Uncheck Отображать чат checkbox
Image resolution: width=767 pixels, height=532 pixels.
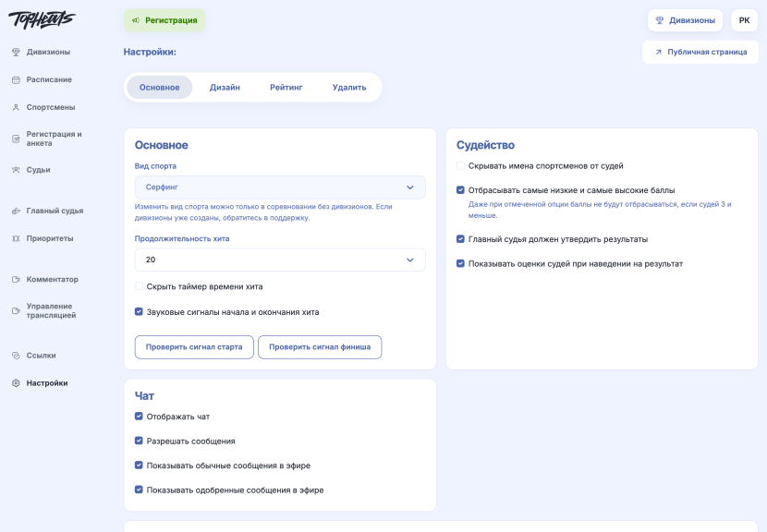[139, 417]
